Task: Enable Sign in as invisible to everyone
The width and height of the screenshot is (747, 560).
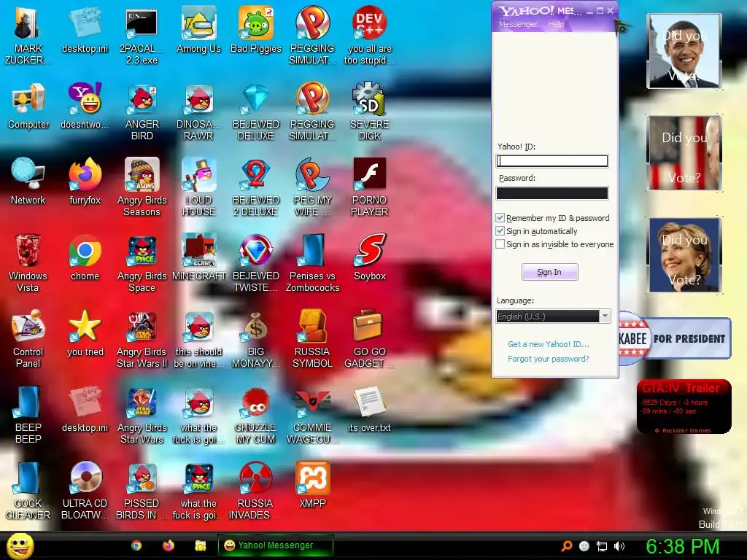Action: pyautogui.click(x=500, y=244)
